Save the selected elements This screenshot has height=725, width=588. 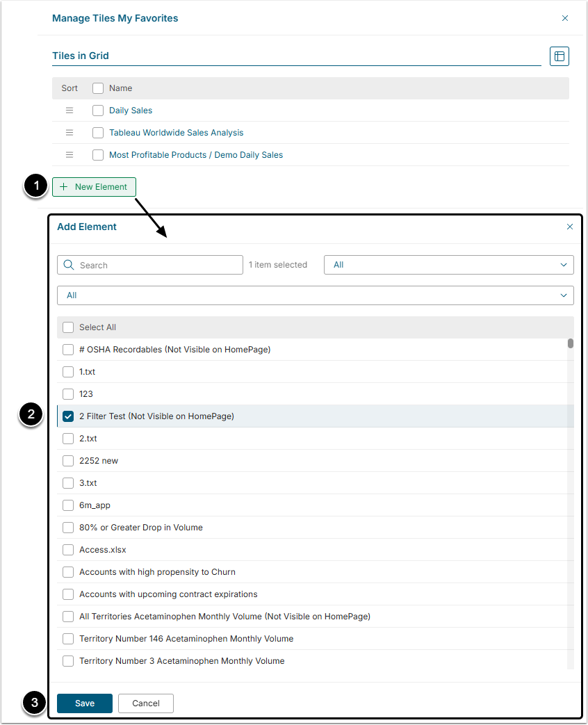point(85,703)
